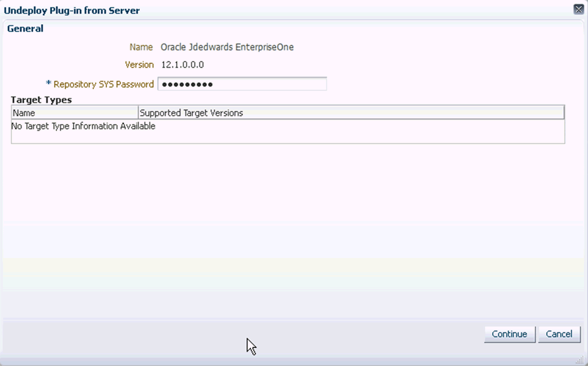
Task: Focus the Repository SYS Password field
Action: point(242,84)
